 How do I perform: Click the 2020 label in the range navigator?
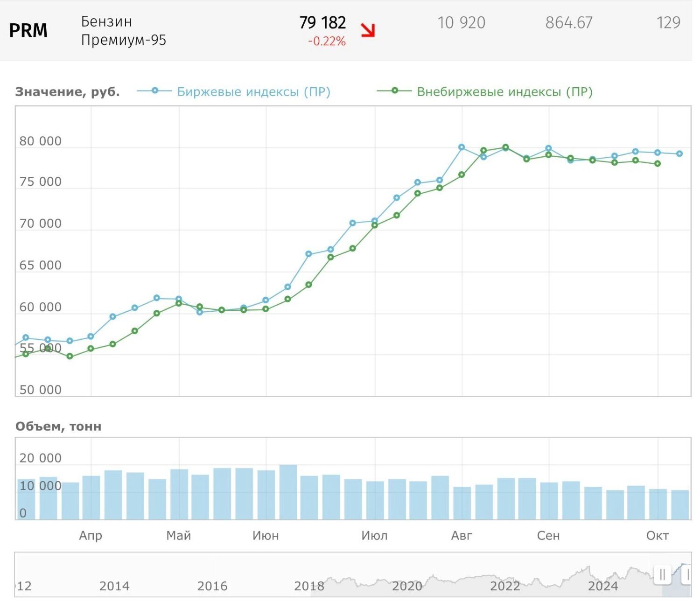tap(407, 586)
